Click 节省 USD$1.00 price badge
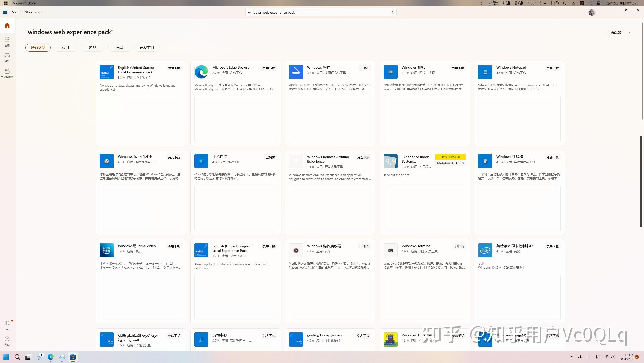Viewport: 644px width, 363px height. (x=450, y=157)
